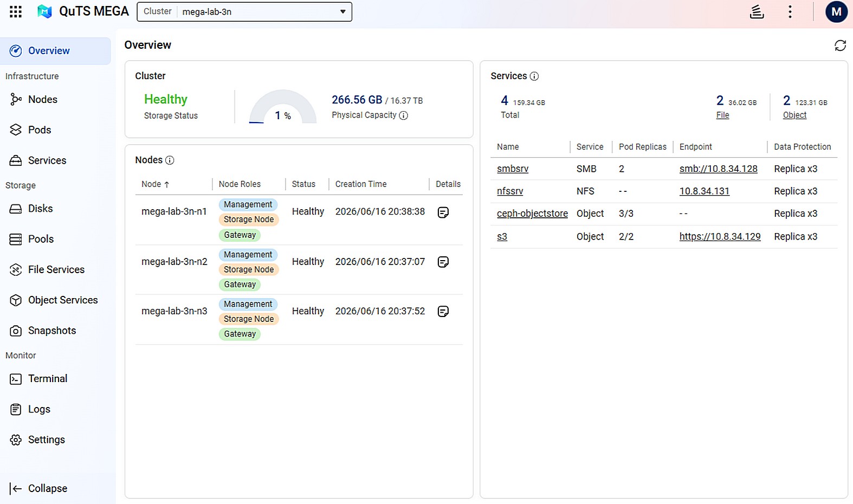Go to Nodes in the sidebar
The width and height of the screenshot is (853, 504).
[55, 99]
